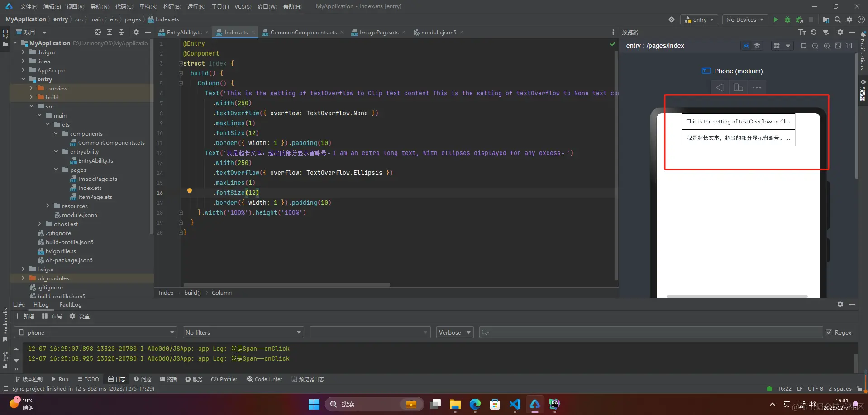
Task: Click the yellow lightbulb intention icon
Action: [190, 191]
